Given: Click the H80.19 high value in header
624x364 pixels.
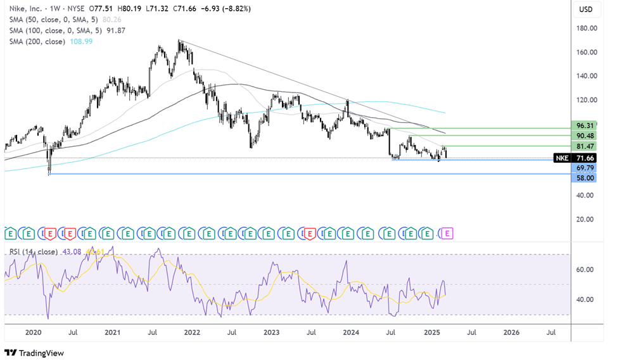Looking at the screenshot, I should point(129,8).
